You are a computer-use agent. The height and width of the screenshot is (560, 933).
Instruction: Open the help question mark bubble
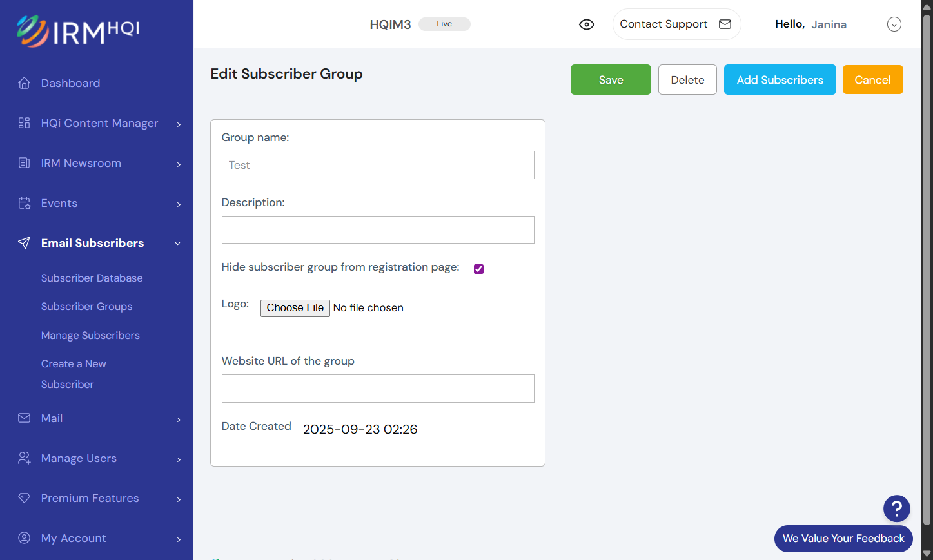[897, 508]
